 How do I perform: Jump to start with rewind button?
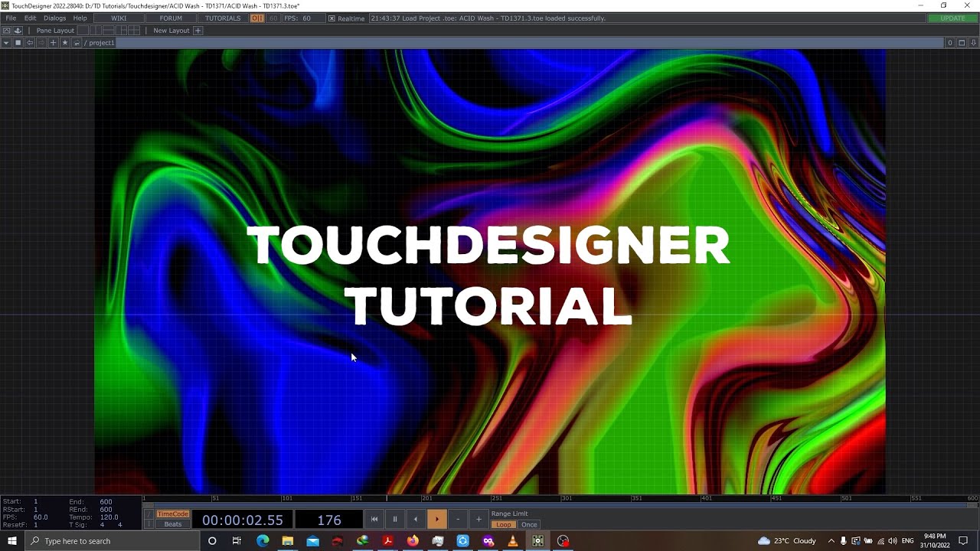coord(374,520)
